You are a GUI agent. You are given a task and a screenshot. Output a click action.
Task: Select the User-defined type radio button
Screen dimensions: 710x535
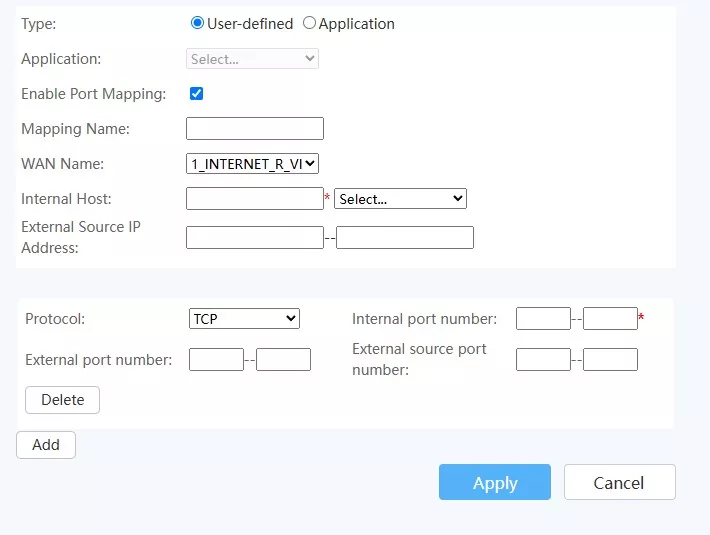[x=197, y=23]
